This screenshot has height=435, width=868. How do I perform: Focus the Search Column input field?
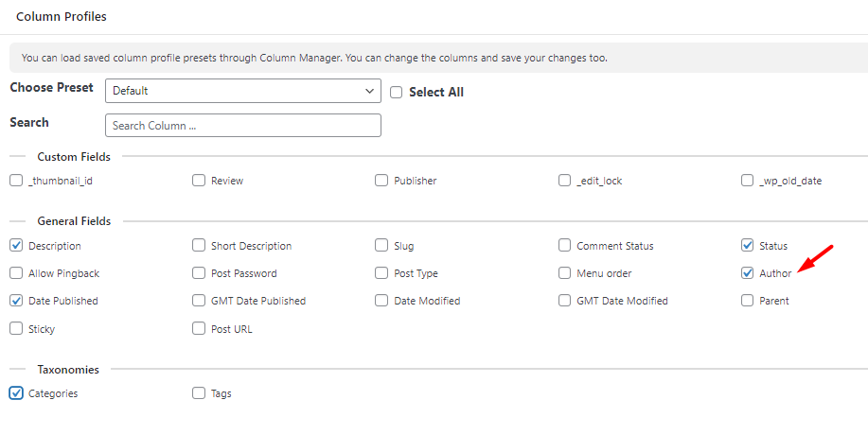[243, 126]
